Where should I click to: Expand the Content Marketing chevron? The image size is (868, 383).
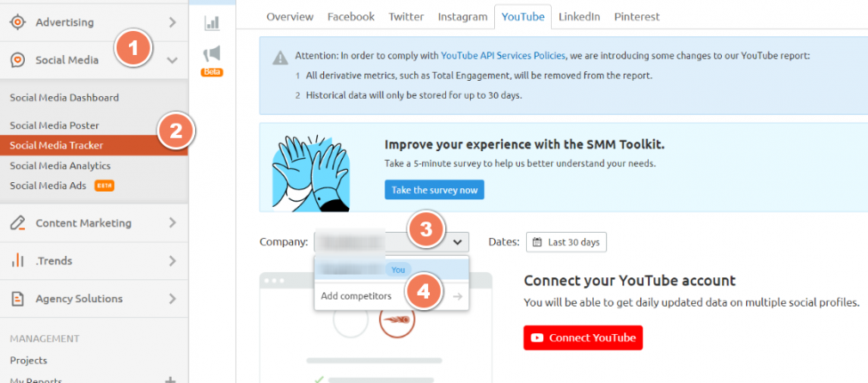point(173,223)
